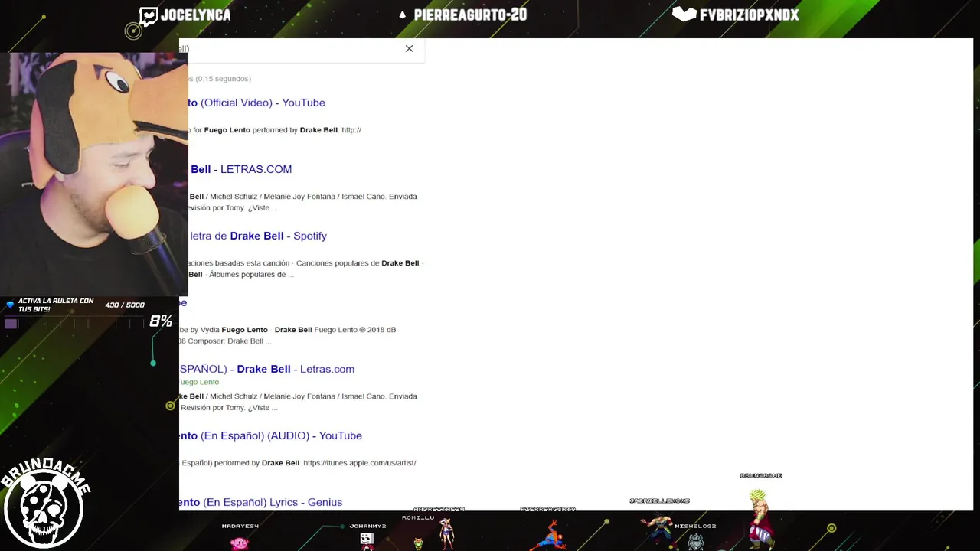Click the 'https://itunes.apple.com/us/artist/' snippet text
Screen dimensions: 980x551
[360, 463]
